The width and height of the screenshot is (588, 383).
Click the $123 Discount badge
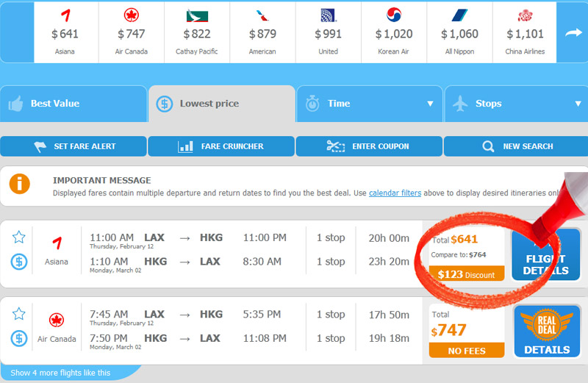467,274
